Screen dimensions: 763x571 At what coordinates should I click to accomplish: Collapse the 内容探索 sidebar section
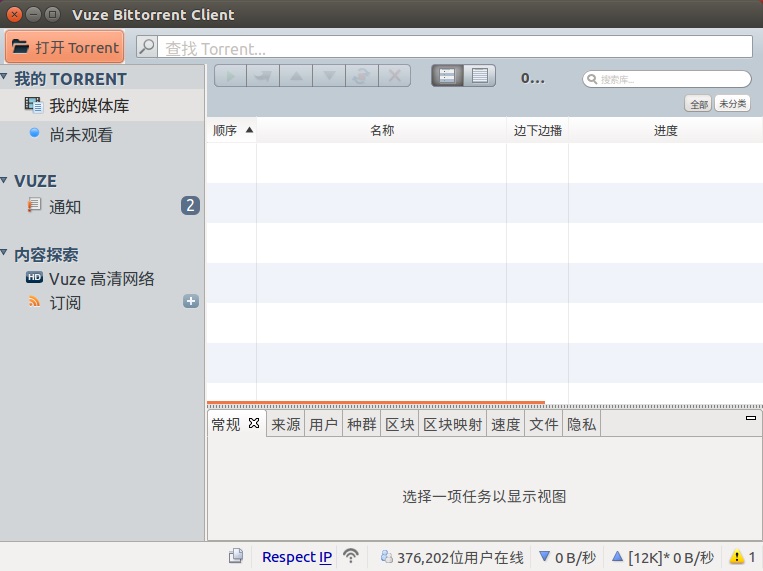pos(4,252)
